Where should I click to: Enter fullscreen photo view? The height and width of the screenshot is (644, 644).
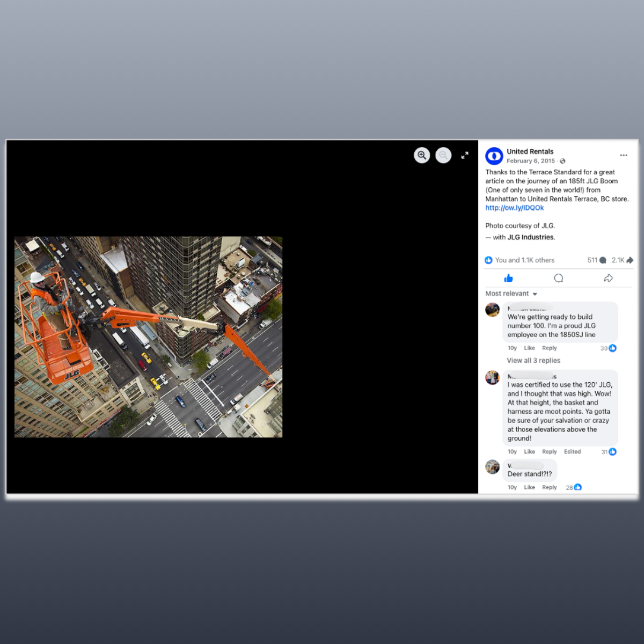465,155
